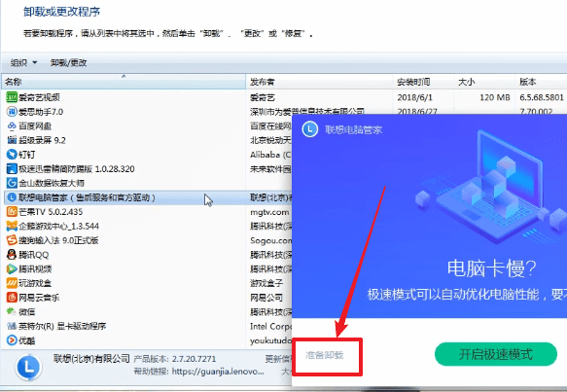Click the 钉钉 app icon

12,155
